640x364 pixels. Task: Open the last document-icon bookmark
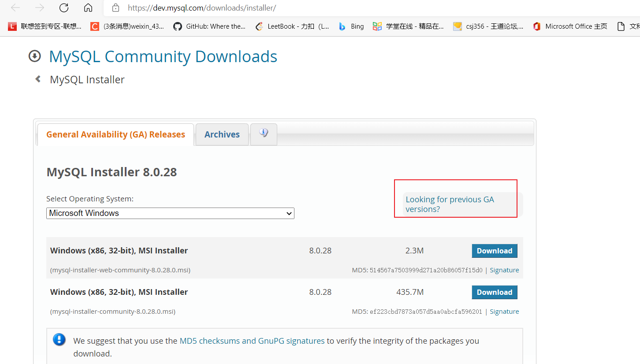click(628, 26)
